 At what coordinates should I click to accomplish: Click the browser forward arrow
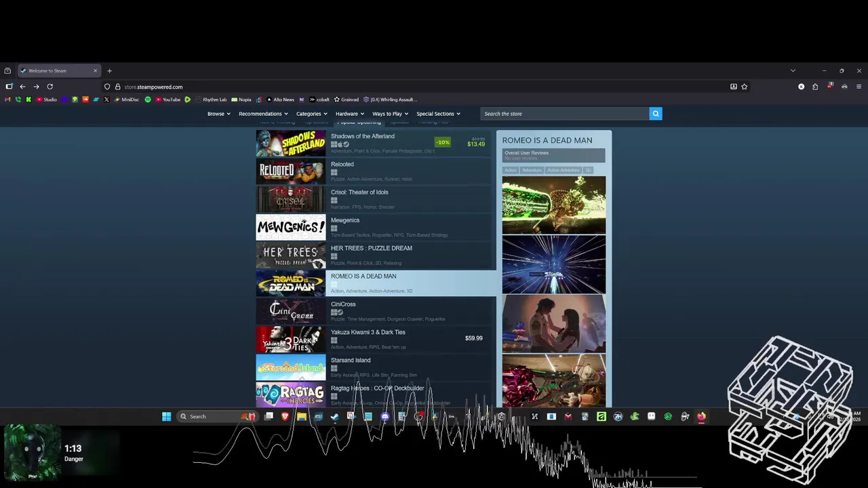[36, 87]
